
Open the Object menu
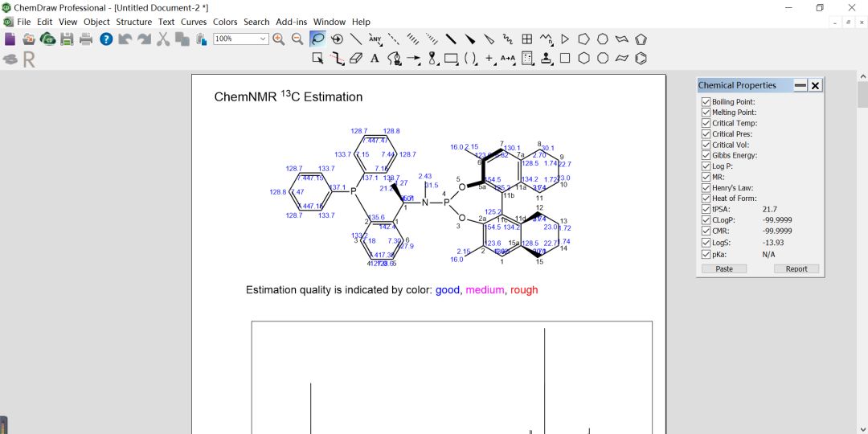coord(97,23)
